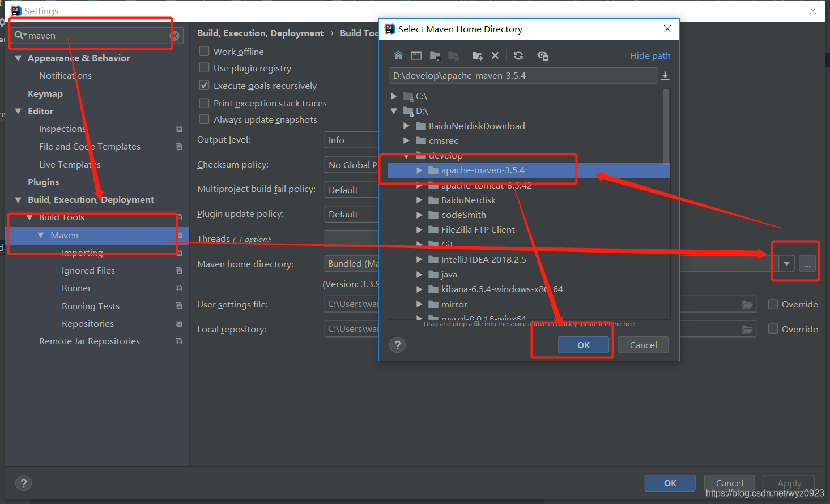Viewport: 830px width, 504px height.
Task: Expand the C:\ drive node
Action: pos(394,96)
